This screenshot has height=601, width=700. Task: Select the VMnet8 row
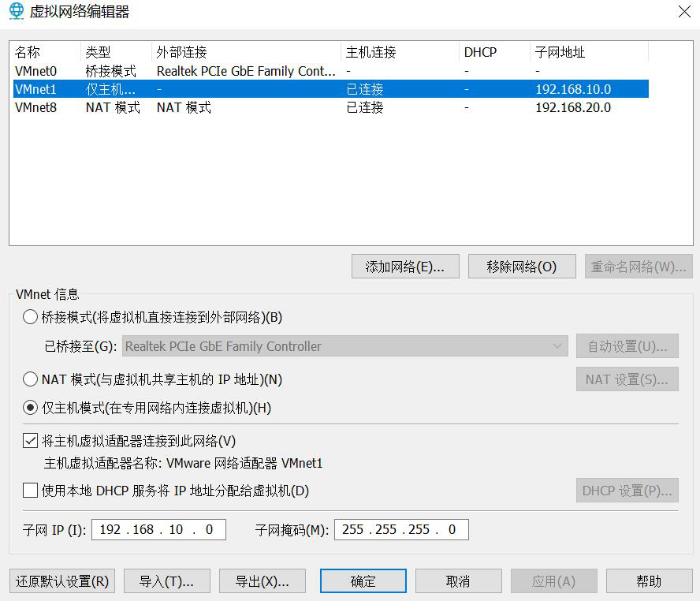(331, 107)
